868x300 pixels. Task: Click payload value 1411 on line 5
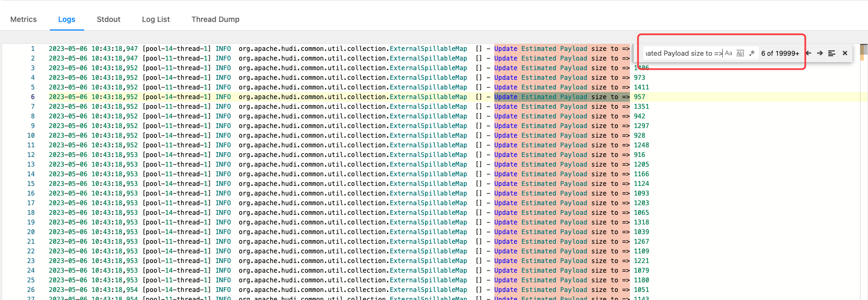point(641,87)
